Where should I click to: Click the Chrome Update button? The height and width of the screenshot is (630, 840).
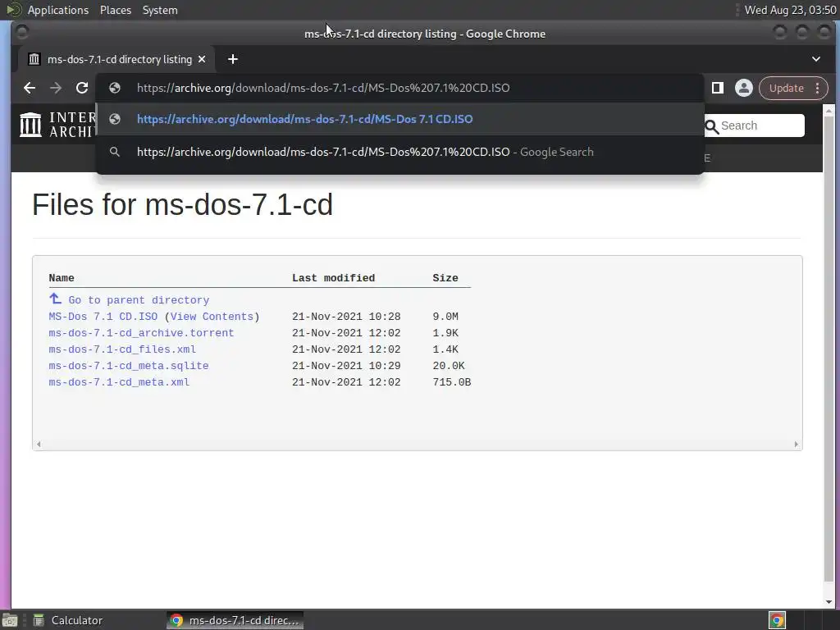787,89
